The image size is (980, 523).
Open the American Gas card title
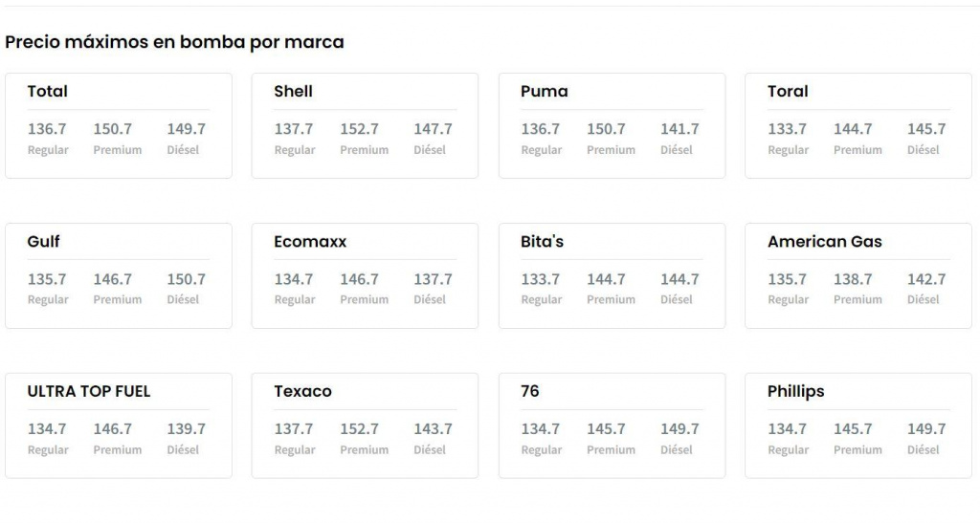(824, 242)
